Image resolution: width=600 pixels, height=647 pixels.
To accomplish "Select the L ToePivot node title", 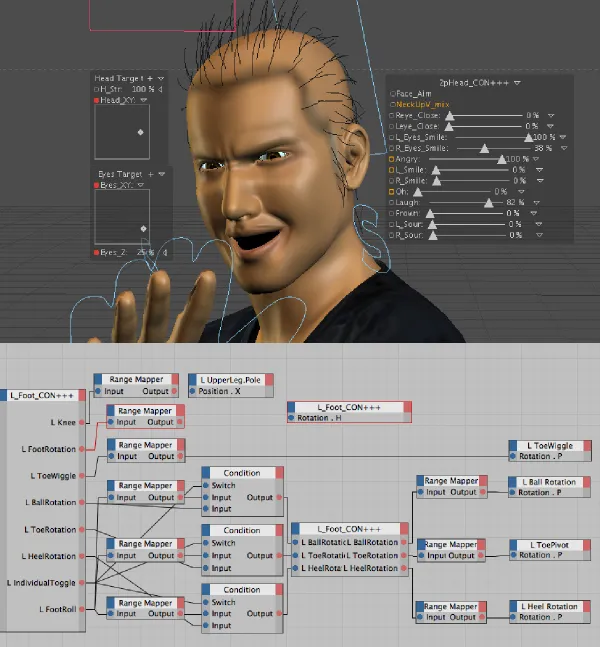I will pos(550,545).
